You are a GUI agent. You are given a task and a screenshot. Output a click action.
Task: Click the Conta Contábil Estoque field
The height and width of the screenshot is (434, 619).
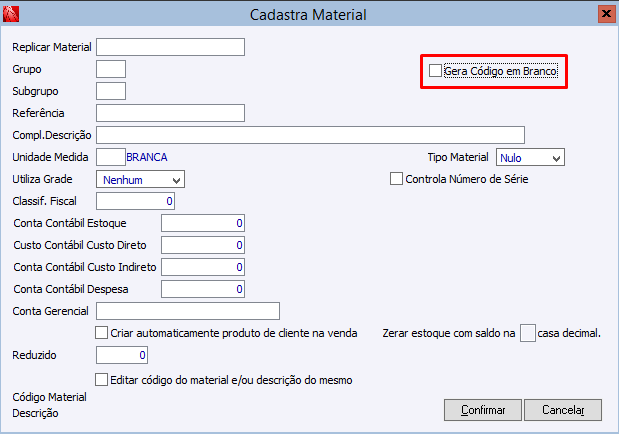pos(203,223)
